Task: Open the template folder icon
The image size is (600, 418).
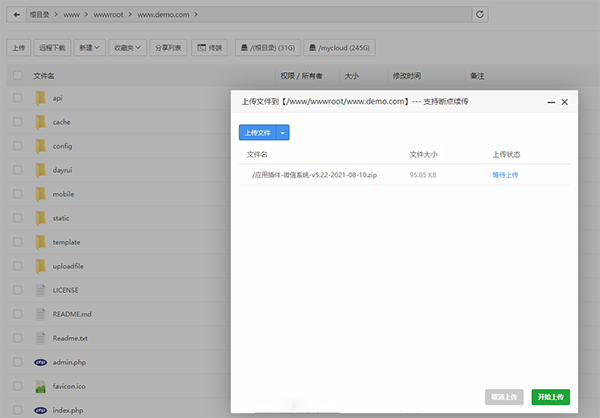Action: click(x=41, y=242)
